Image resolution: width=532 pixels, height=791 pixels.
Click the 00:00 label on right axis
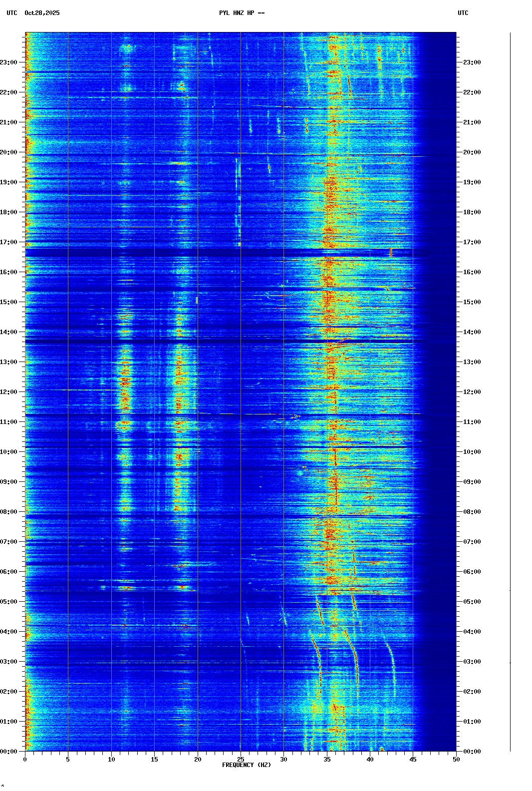pyautogui.click(x=472, y=752)
